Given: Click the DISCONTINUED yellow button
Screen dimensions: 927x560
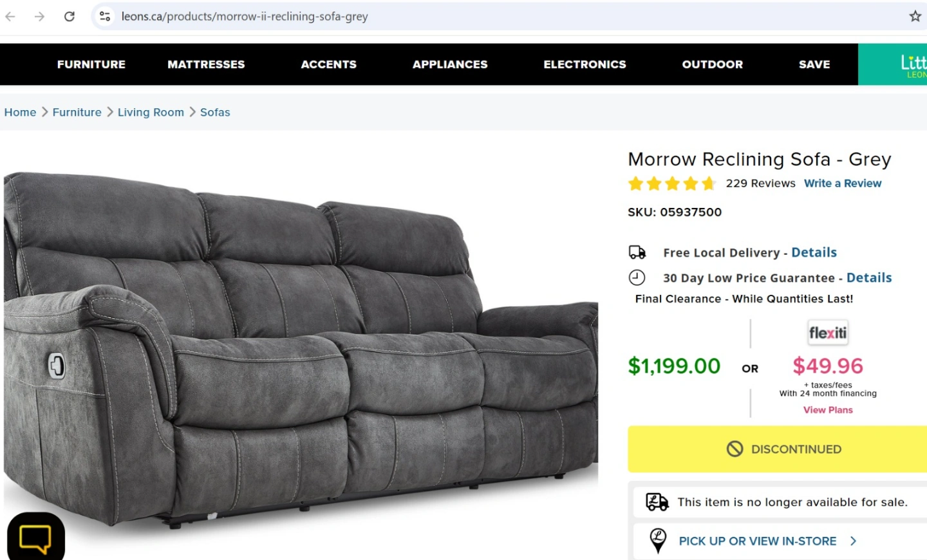Looking at the screenshot, I should pos(778,449).
